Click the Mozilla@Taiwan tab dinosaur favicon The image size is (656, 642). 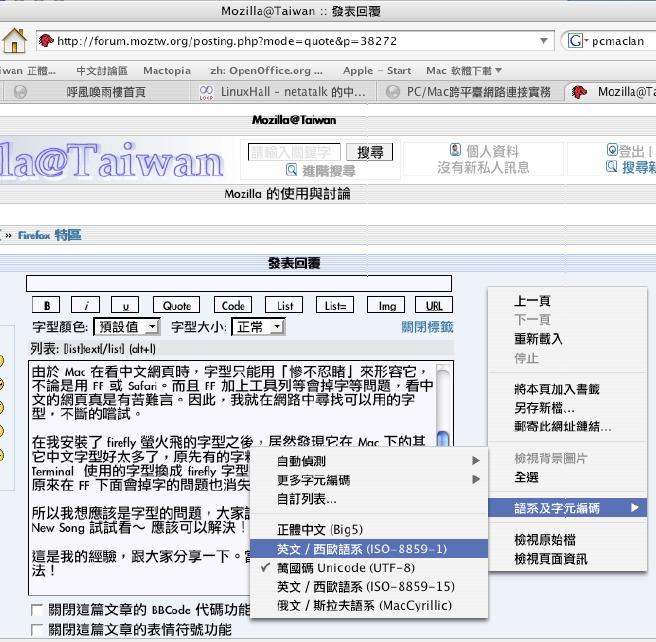click(x=579, y=92)
